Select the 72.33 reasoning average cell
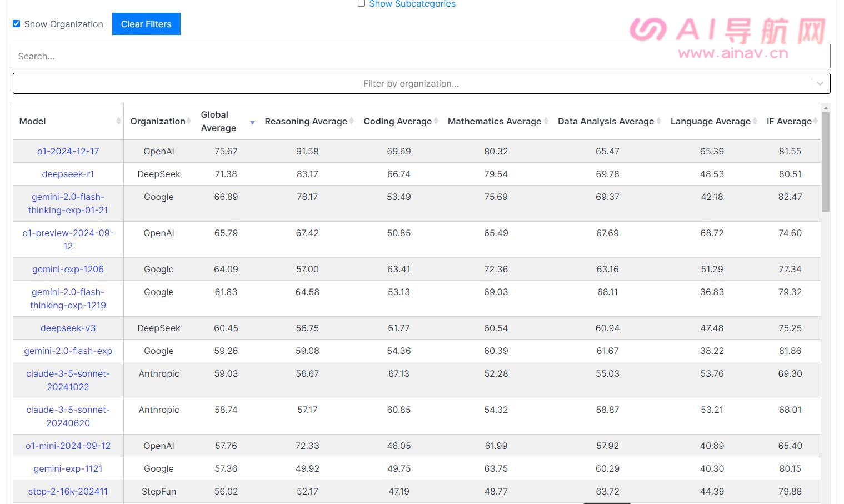Viewport: 844px width, 504px height. pyautogui.click(x=307, y=446)
